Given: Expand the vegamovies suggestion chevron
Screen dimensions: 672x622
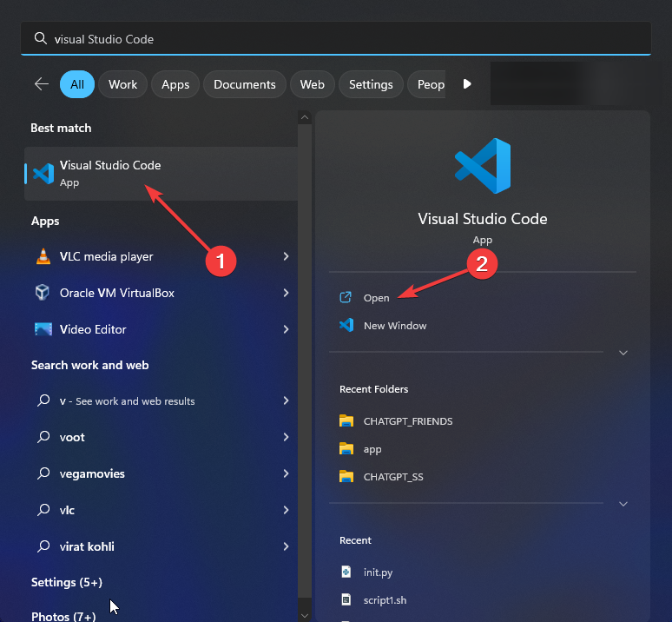Looking at the screenshot, I should 286,473.
